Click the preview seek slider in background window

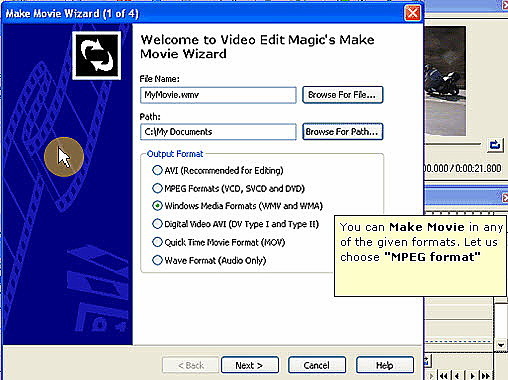click(x=452, y=144)
